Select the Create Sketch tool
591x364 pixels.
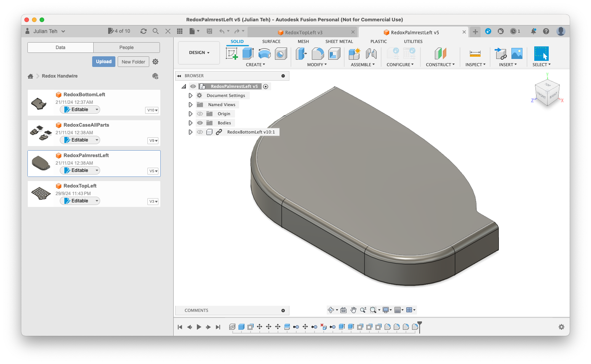pos(232,54)
